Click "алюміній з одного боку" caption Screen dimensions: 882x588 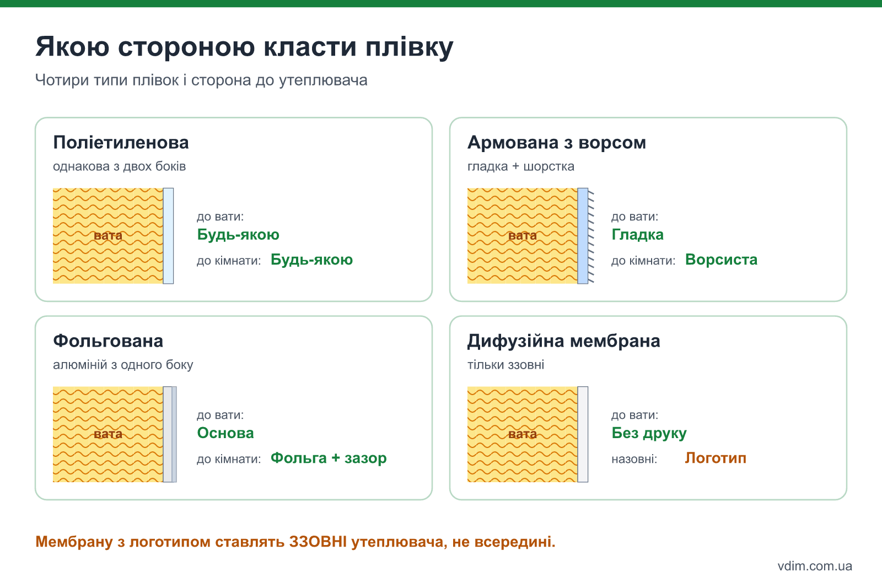tap(123, 365)
